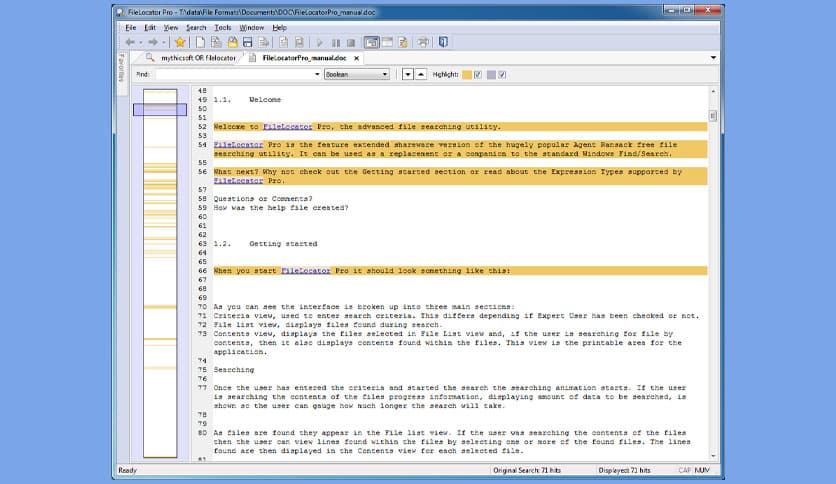The width and height of the screenshot is (836, 484).
Task: Open saved search with yellow folder icon
Action: (232, 42)
